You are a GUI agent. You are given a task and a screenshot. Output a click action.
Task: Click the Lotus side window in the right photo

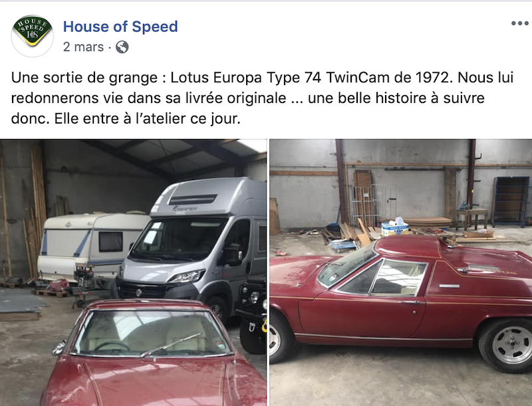(398, 276)
